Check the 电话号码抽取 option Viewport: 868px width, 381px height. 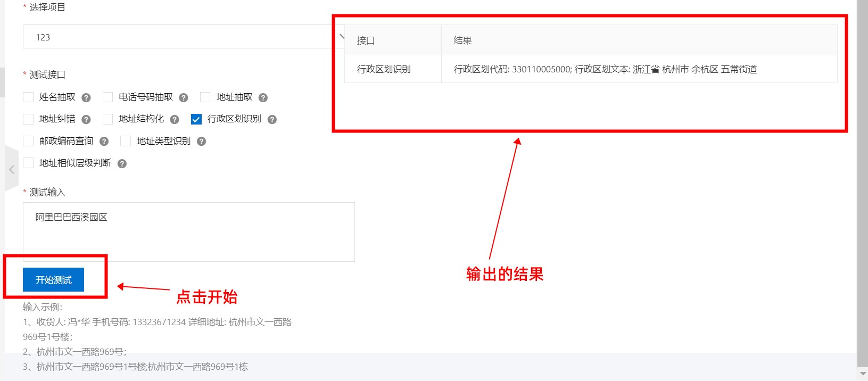[108, 97]
